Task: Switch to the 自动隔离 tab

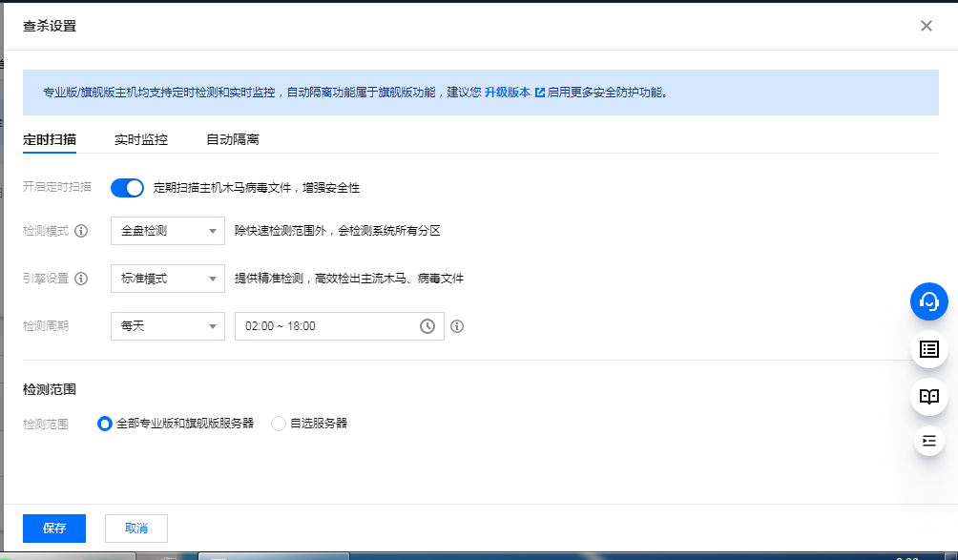Action: [x=233, y=139]
